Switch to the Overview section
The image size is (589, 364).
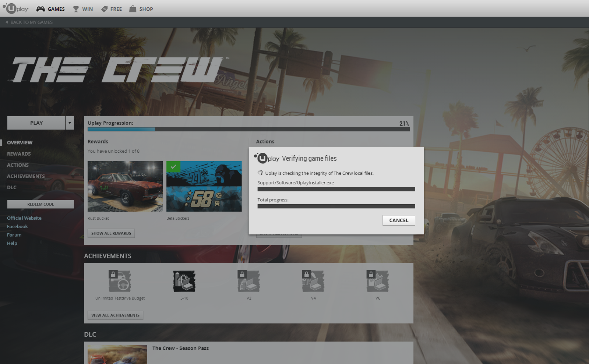pos(20,142)
